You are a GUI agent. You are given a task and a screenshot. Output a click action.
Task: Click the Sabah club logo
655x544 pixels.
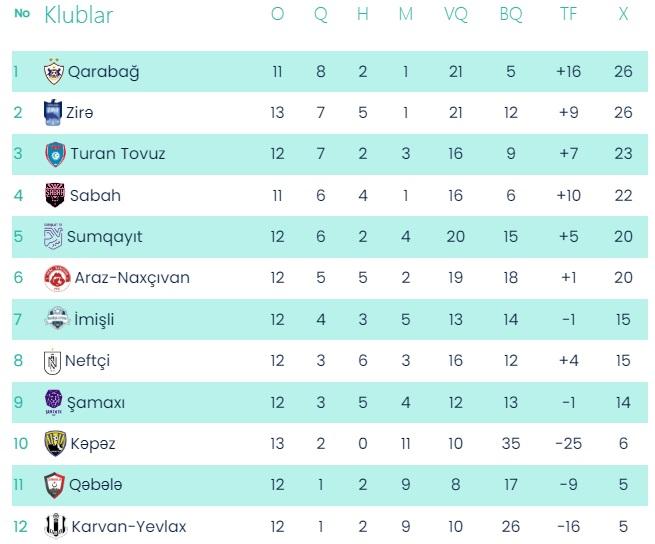pyautogui.click(x=54, y=195)
